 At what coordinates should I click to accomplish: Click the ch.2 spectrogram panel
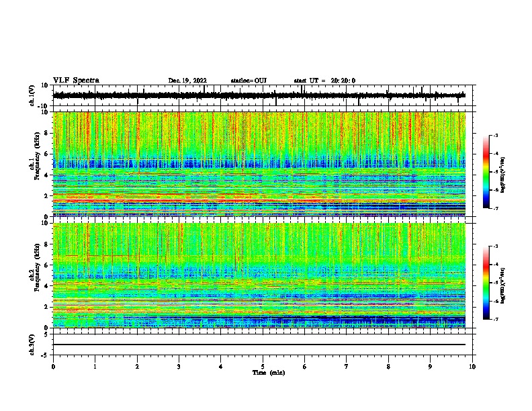[x=259, y=275]
